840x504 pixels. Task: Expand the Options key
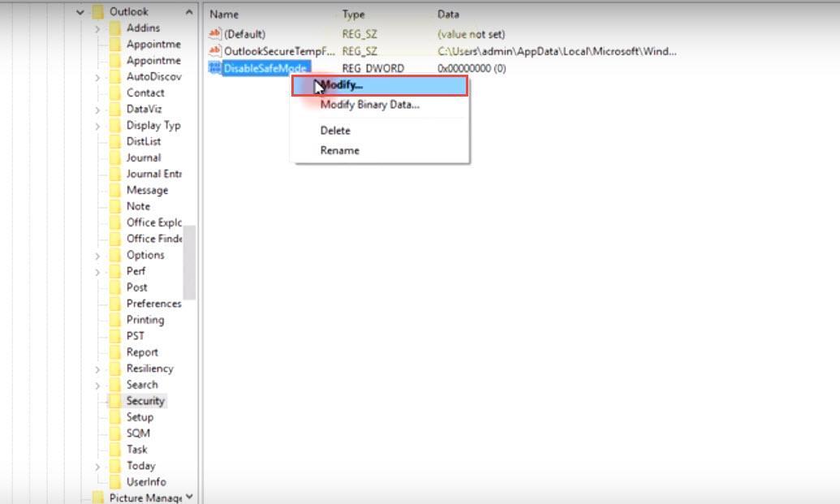point(97,256)
